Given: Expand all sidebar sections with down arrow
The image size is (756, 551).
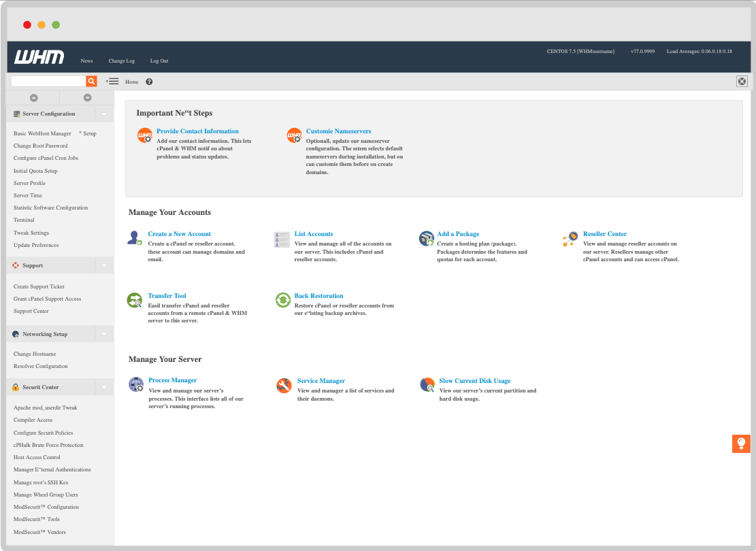Looking at the screenshot, I should 87,98.
